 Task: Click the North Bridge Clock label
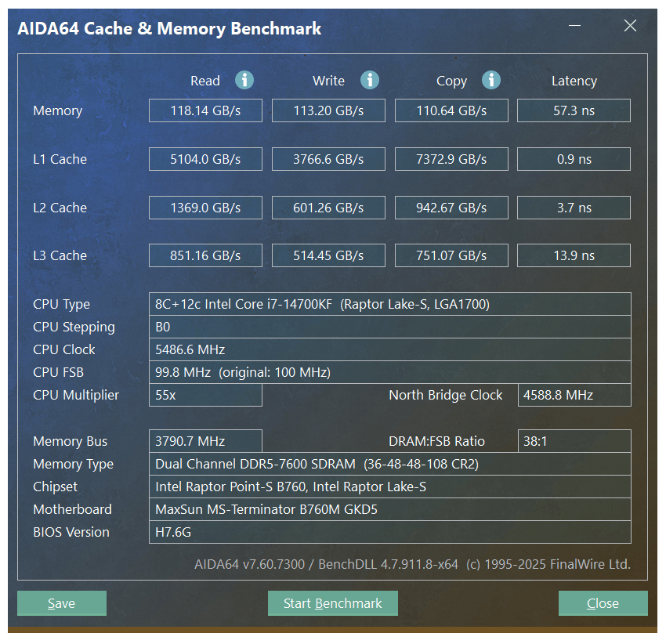pos(446,395)
